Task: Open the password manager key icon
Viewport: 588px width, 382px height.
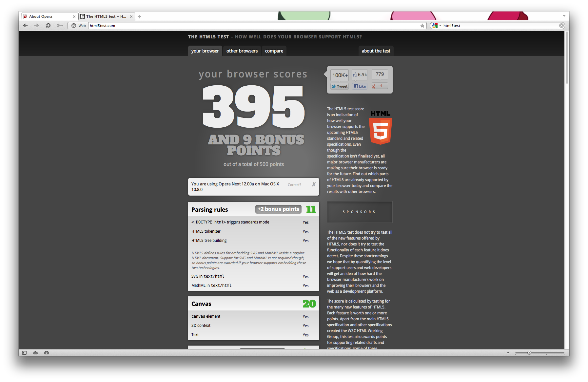Action: coord(59,26)
